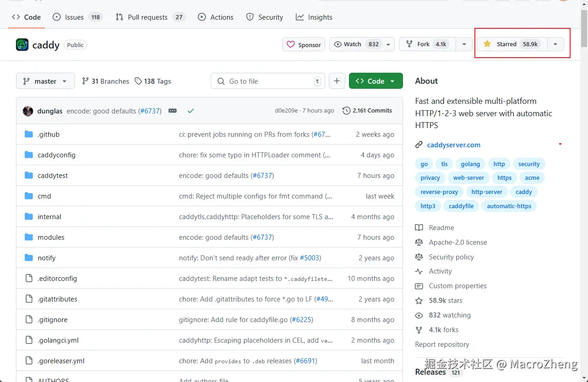The height and width of the screenshot is (382, 588).
Task: Open #6225 link in .gitignore row
Action: click(301, 320)
